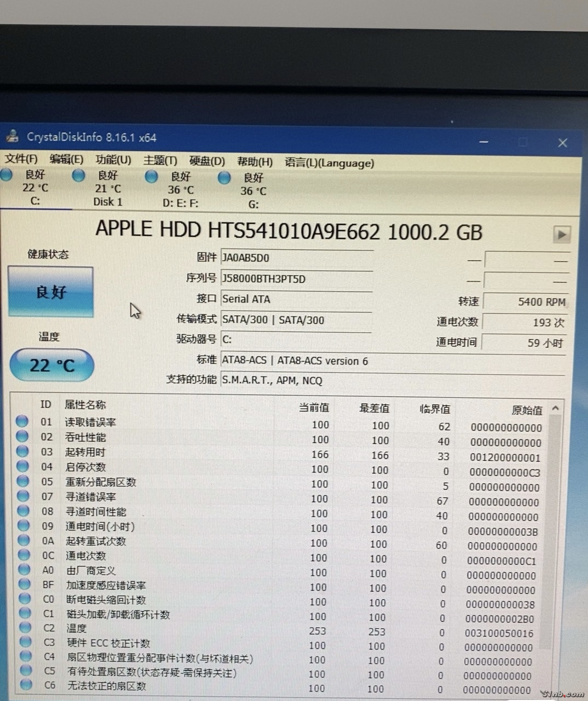Click the 原始值 column header
The width and height of the screenshot is (588, 701).
pos(527,410)
